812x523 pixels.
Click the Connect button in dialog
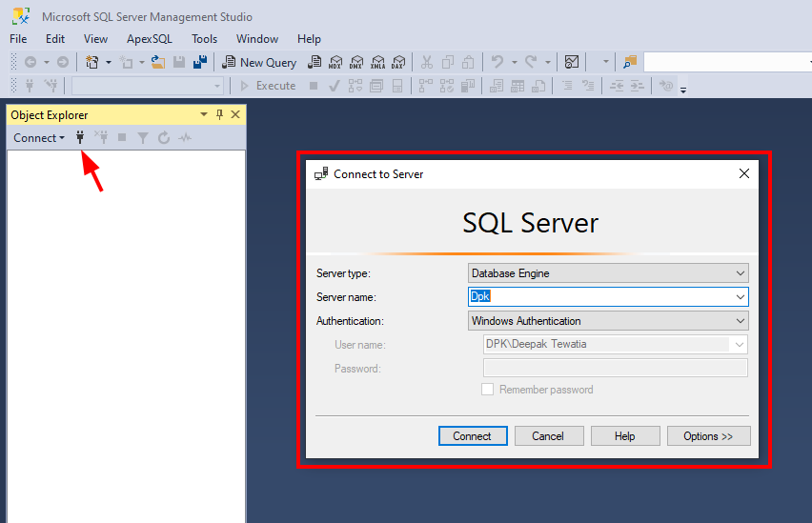pyautogui.click(x=473, y=436)
